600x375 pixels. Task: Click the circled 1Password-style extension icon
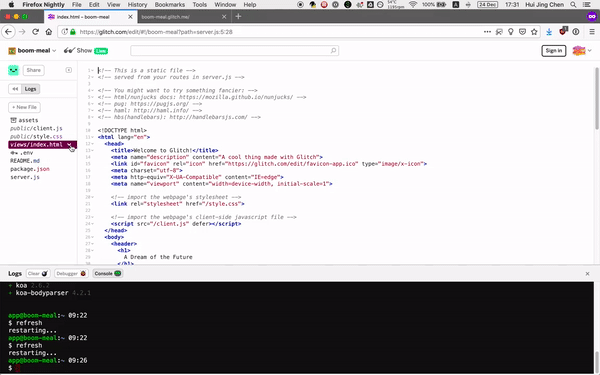click(x=576, y=32)
